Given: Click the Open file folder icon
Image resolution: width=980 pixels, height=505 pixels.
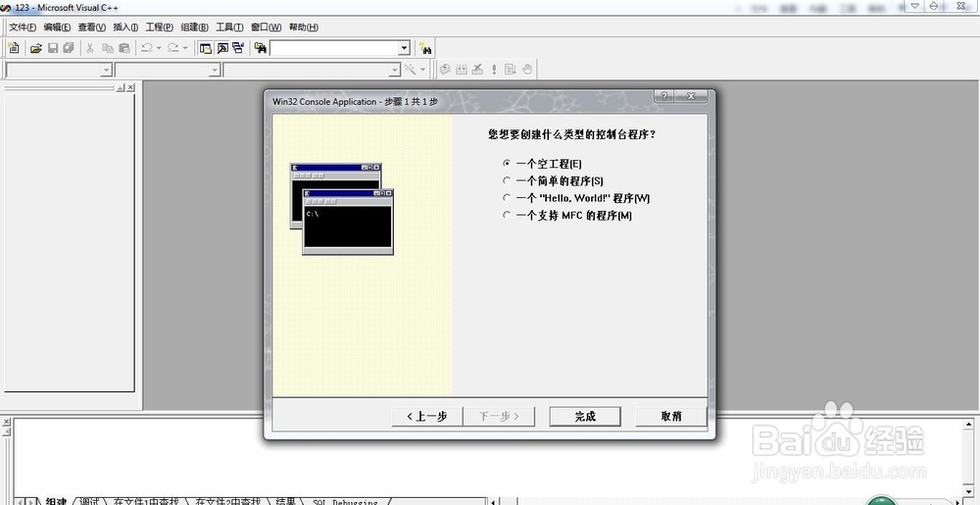Looking at the screenshot, I should 35,48.
